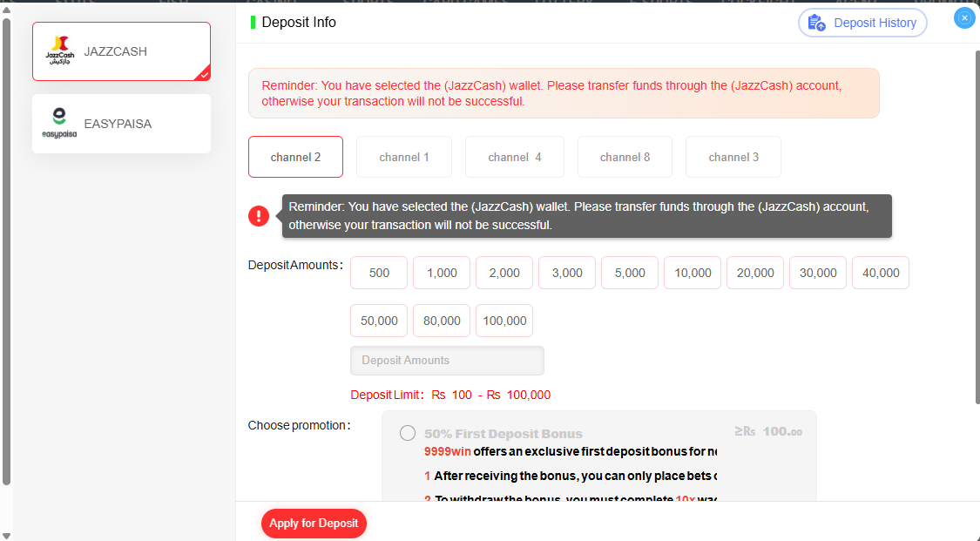
Task: Select the JAZZCASH payment method
Action: pyautogui.click(x=121, y=51)
